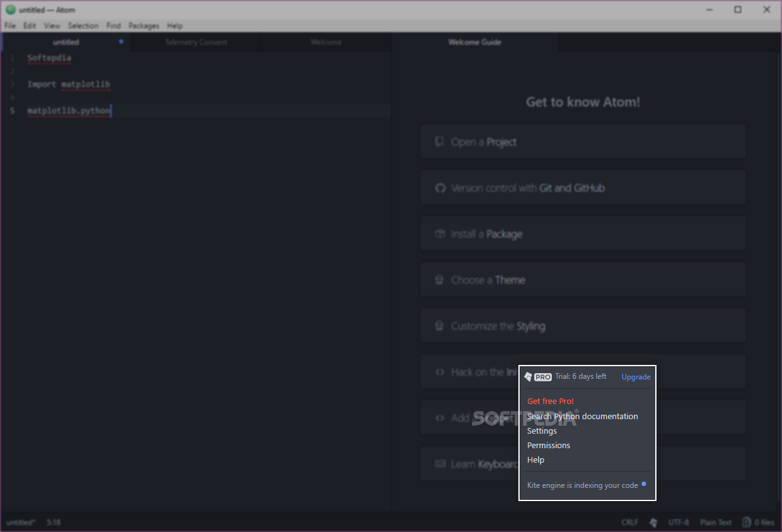The height and width of the screenshot is (532, 782).
Task: Click the word Softepdia on line 1
Action: tap(49, 58)
